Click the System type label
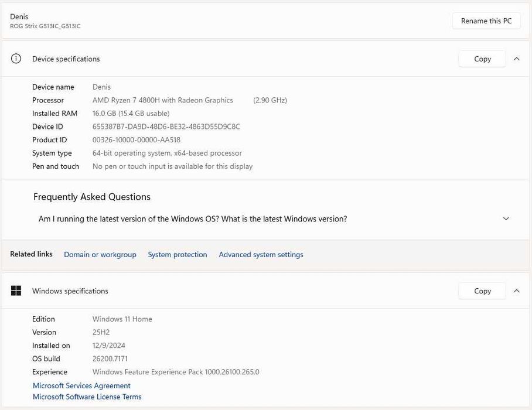 pos(52,153)
